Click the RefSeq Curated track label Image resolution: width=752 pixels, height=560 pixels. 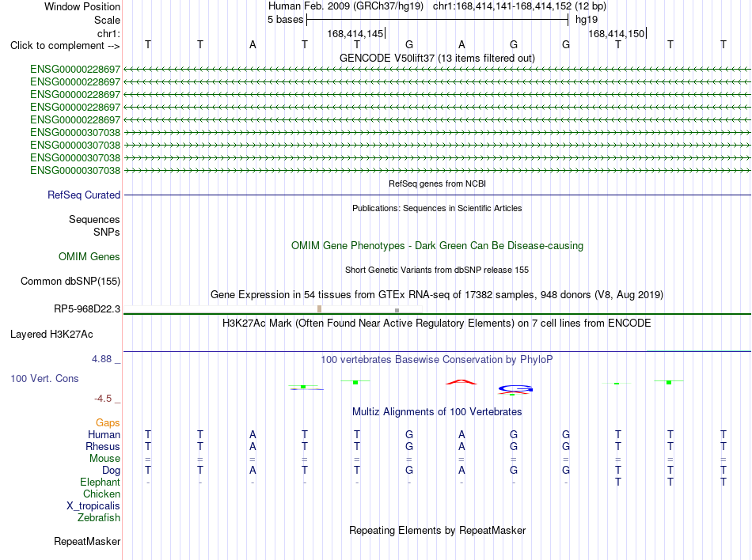point(83,195)
